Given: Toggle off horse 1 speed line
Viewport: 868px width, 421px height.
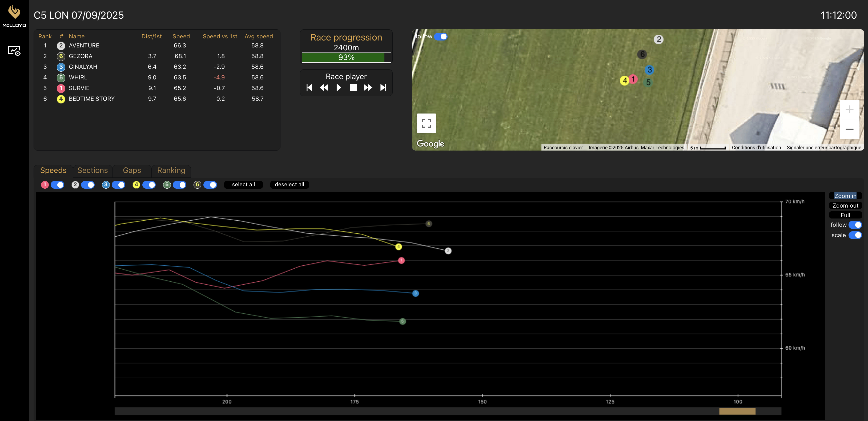Looking at the screenshot, I should pyautogui.click(x=57, y=185).
